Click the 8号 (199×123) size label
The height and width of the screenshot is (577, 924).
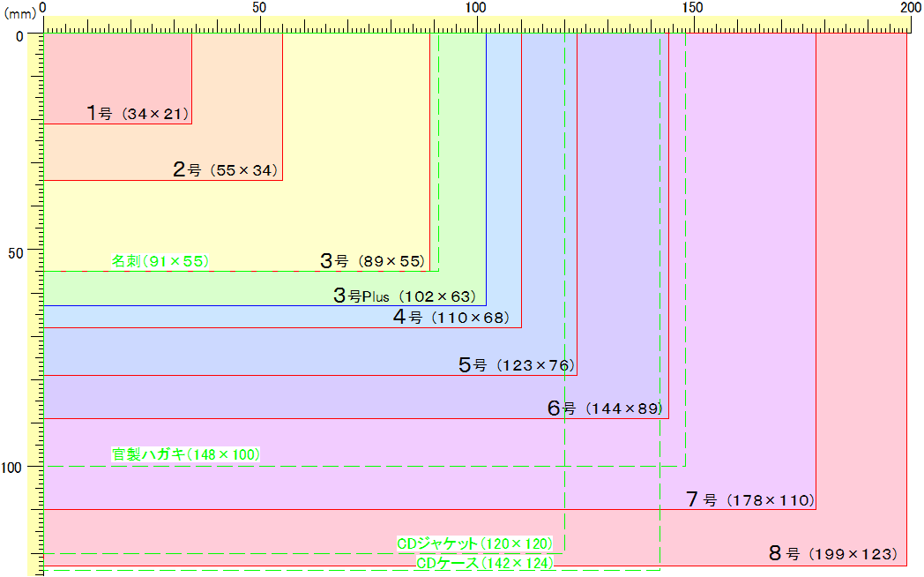coord(833,554)
